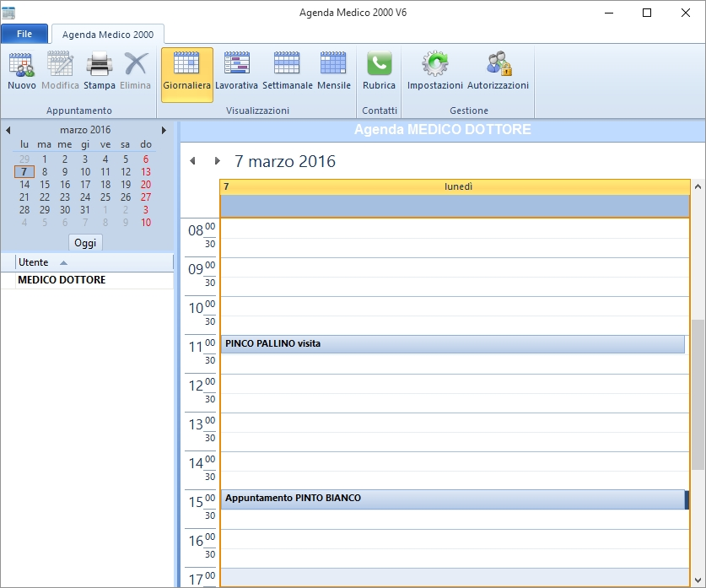
Task: Click the Oggi today button
Action: 85,243
